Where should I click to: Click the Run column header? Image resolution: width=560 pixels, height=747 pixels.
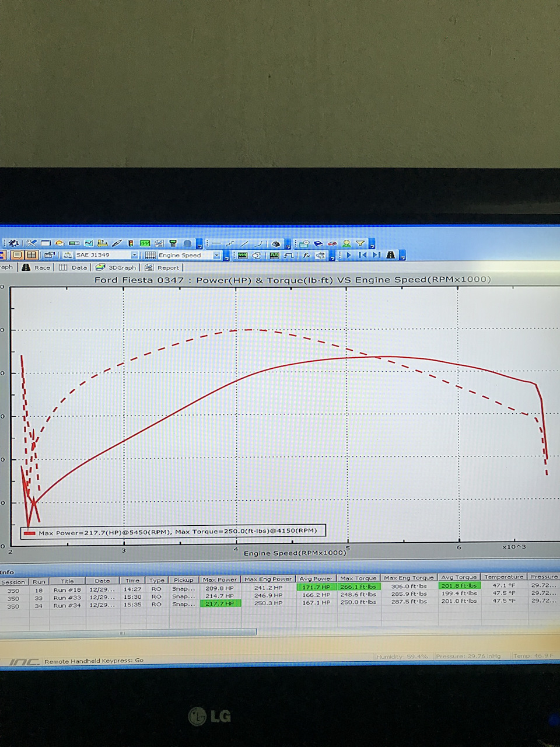(38, 581)
